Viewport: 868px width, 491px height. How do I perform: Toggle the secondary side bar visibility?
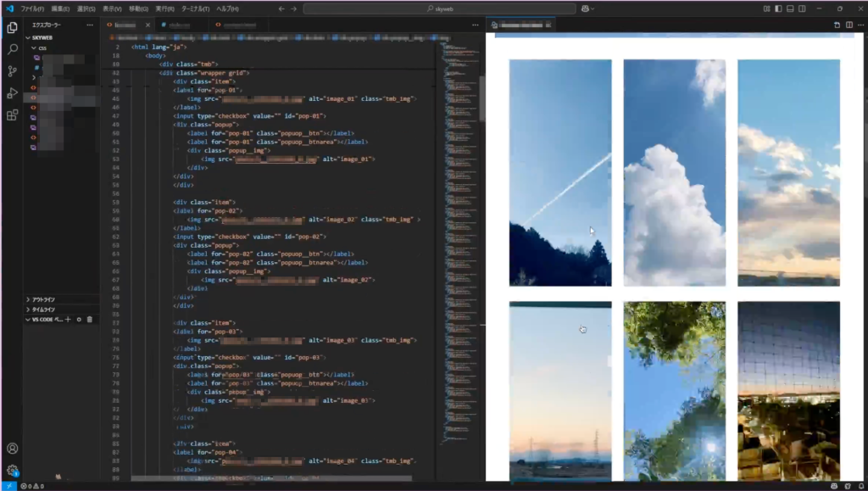tap(802, 8)
